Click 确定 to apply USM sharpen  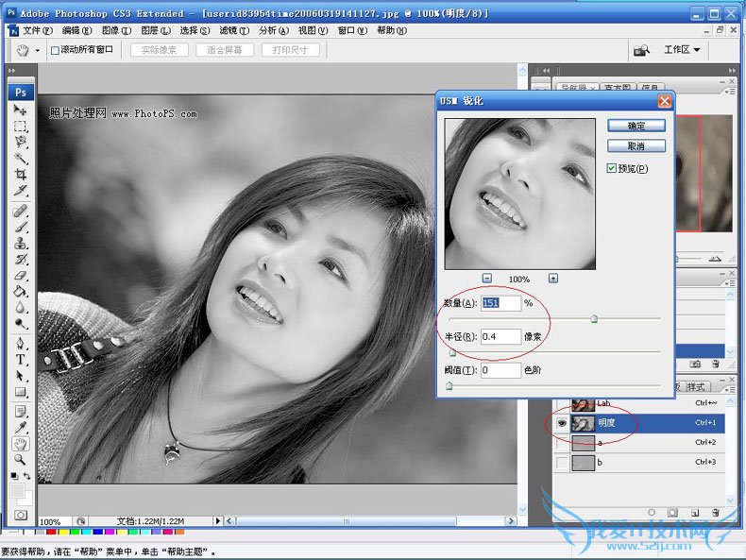coord(636,125)
